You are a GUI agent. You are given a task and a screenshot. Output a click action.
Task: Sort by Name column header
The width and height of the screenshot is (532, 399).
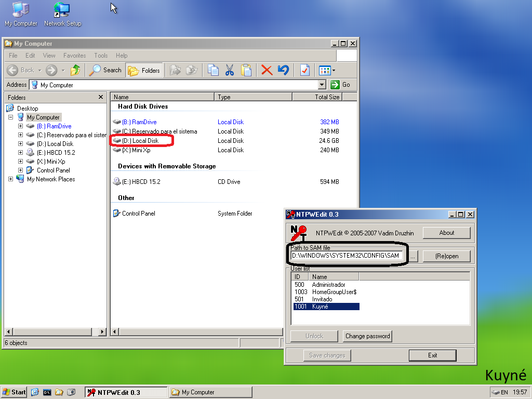click(x=163, y=97)
